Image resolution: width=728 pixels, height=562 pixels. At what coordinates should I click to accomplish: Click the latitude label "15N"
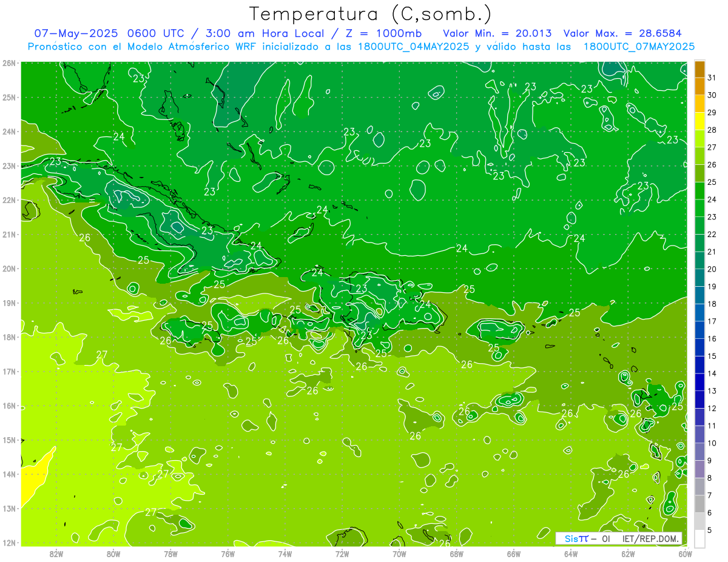(10, 440)
